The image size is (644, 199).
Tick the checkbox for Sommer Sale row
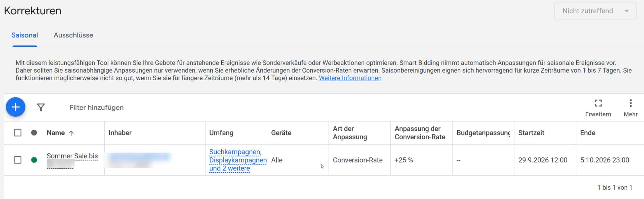pos(18,160)
